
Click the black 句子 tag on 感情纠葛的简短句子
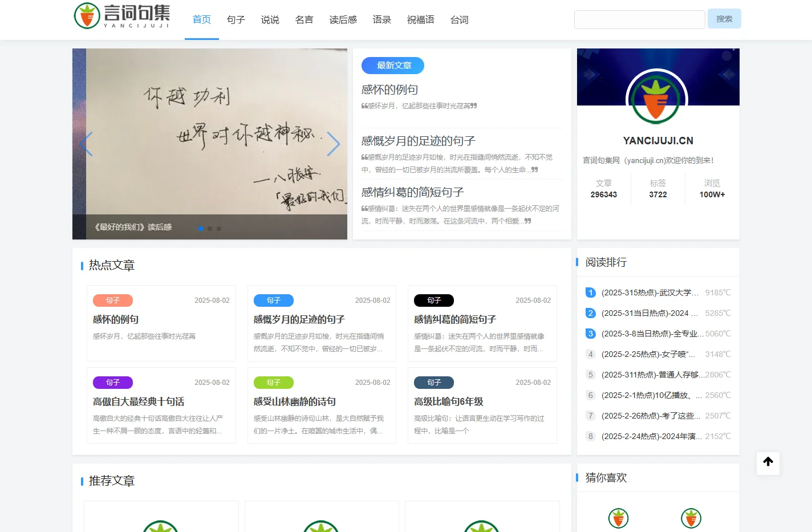(434, 300)
